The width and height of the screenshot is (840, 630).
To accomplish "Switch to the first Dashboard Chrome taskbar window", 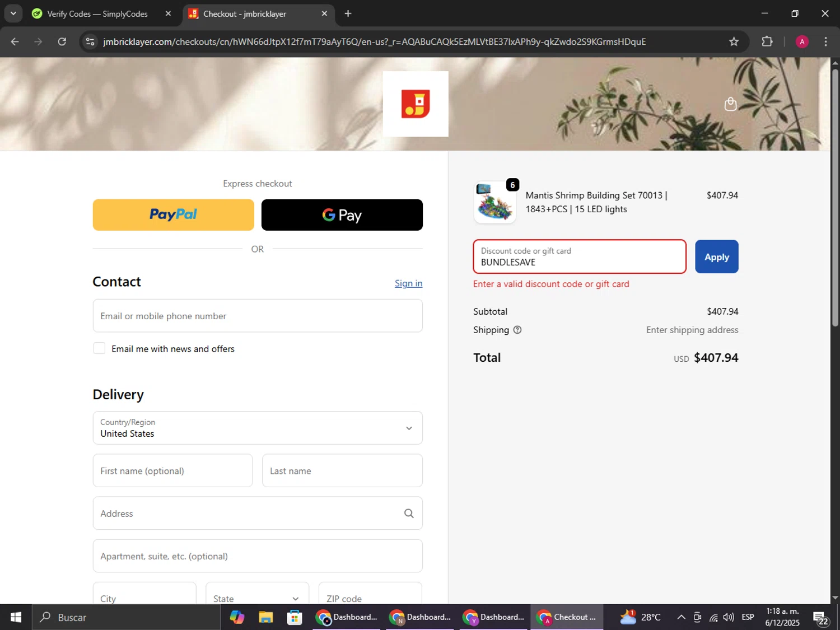I will (347, 617).
